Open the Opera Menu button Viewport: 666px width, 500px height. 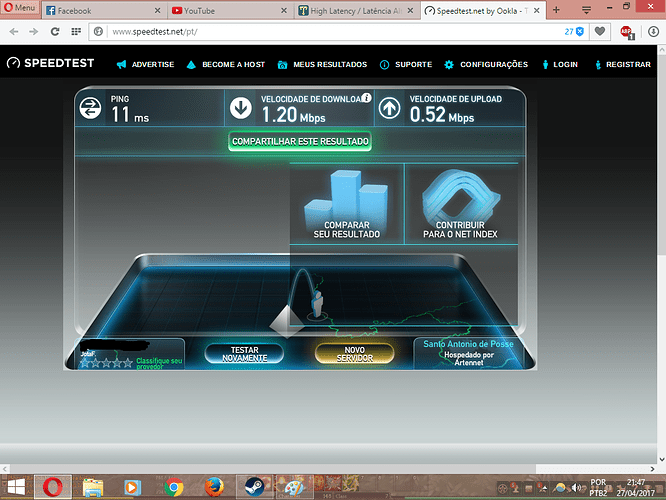(x=20, y=8)
